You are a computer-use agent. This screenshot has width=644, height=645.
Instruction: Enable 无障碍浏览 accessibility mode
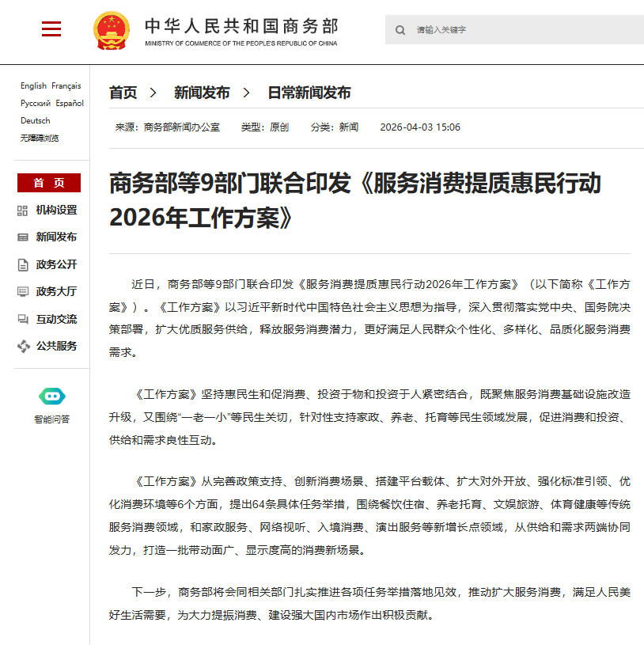40,138
